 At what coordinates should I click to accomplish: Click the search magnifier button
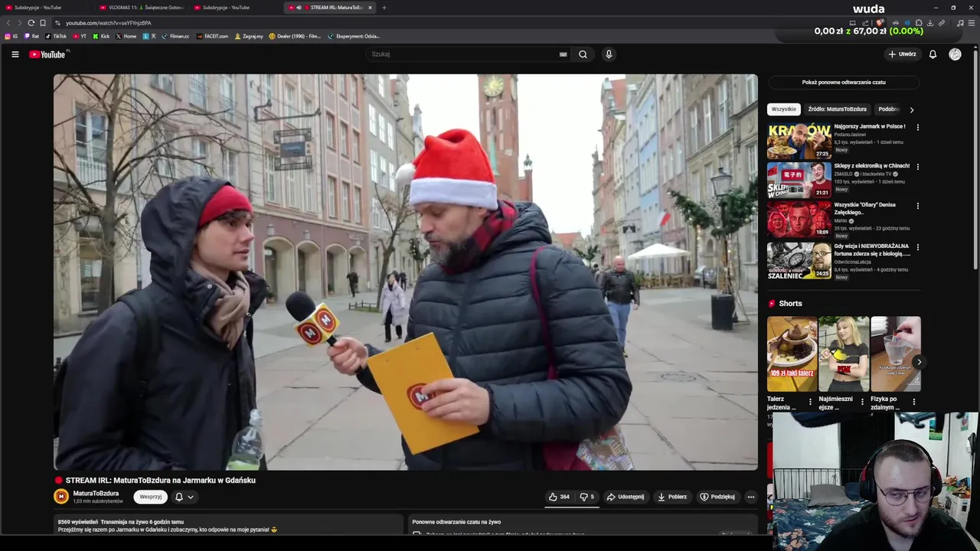pos(583,54)
